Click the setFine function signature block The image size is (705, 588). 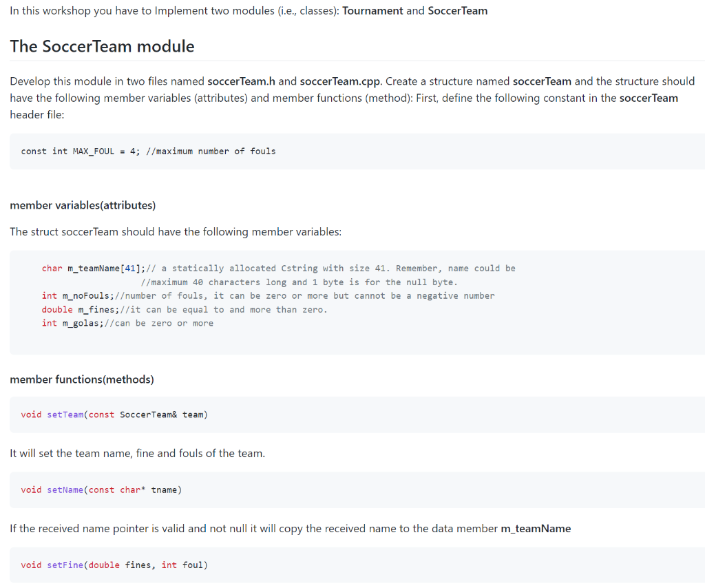115,565
